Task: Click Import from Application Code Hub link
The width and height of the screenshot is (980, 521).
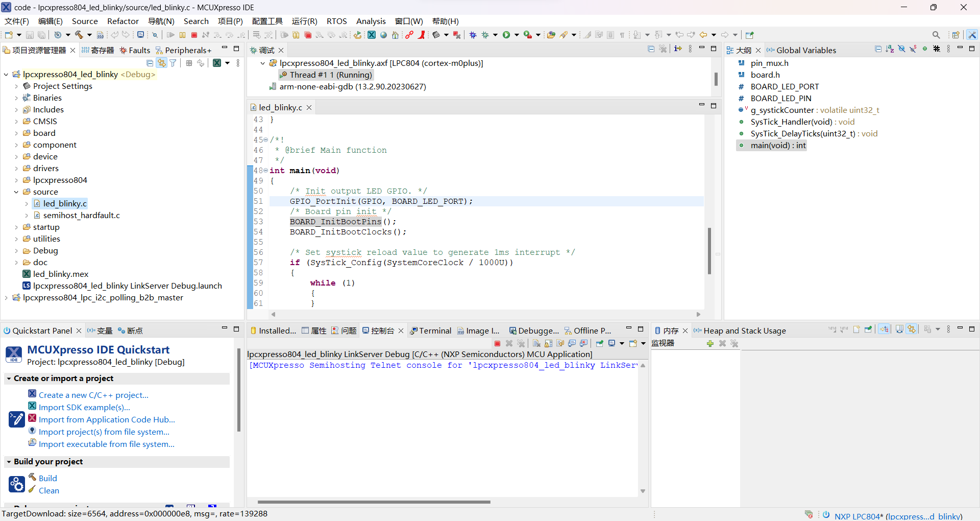Action: point(107,419)
